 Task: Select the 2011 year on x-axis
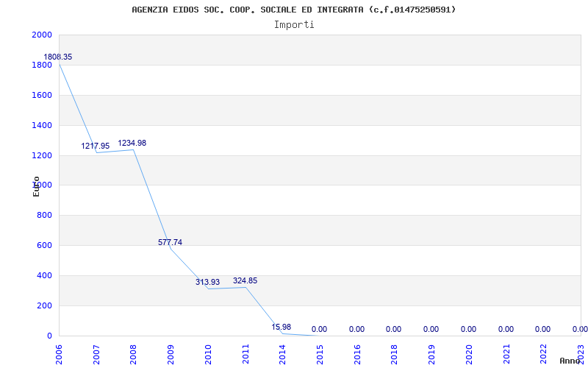[x=245, y=353]
